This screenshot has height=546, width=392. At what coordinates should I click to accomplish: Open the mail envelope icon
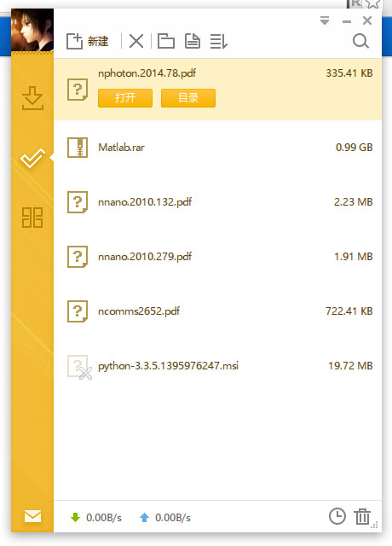(x=32, y=516)
